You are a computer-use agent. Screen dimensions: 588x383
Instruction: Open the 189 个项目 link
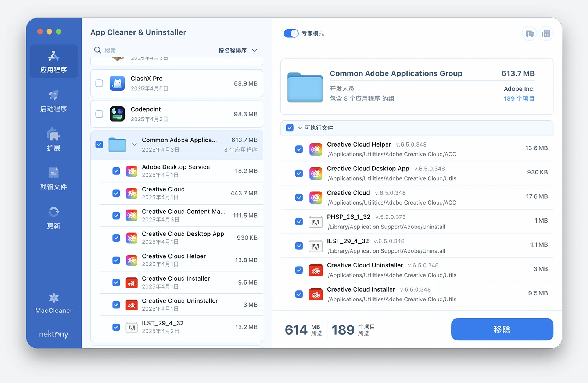tap(519, 98)
